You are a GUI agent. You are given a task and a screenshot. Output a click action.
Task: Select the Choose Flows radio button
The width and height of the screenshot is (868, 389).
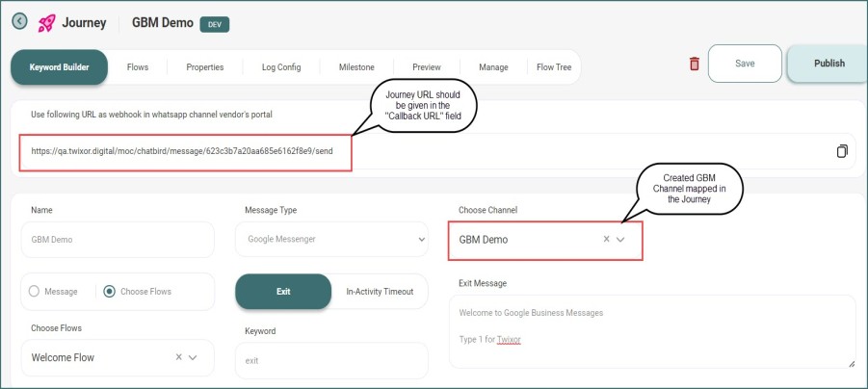[109, 292]
